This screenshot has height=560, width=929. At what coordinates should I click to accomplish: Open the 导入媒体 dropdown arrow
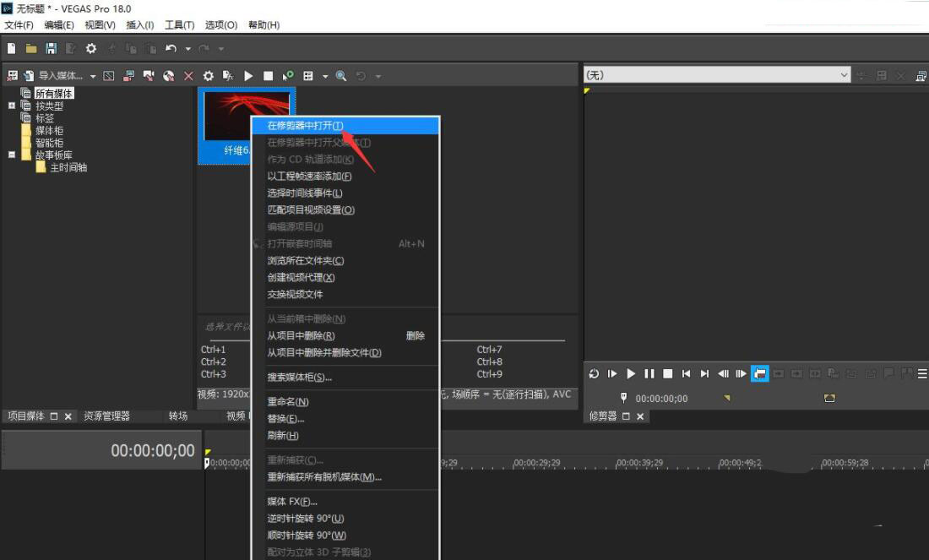93,75
